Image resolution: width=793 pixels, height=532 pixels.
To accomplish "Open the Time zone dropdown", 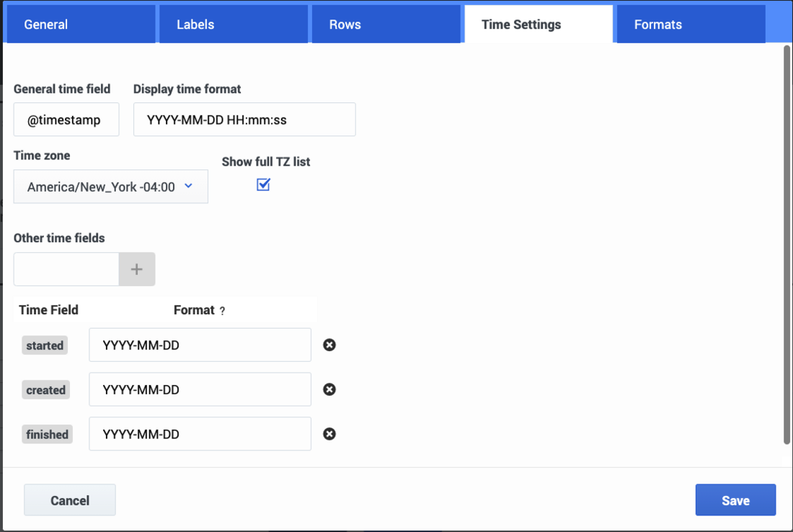I will (111, 187).
